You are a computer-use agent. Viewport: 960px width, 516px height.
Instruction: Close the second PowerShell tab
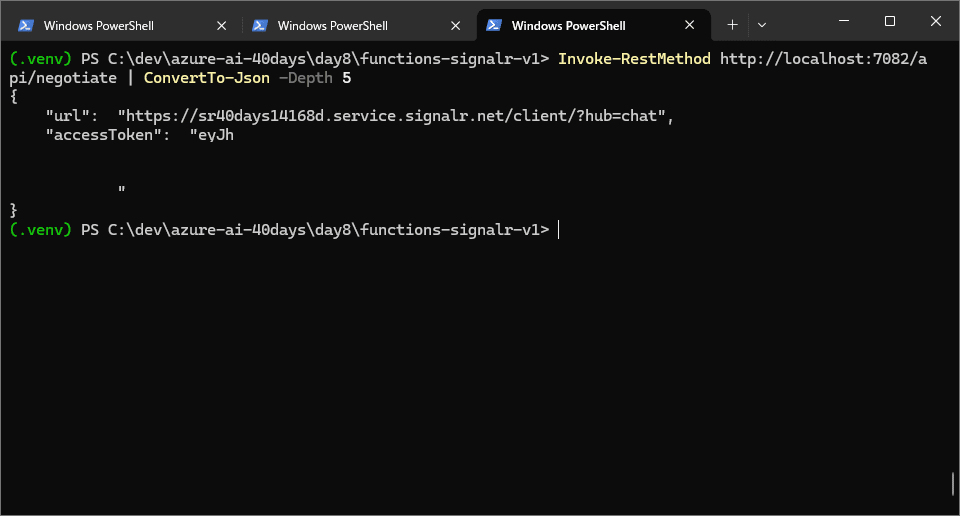(456, 26)
